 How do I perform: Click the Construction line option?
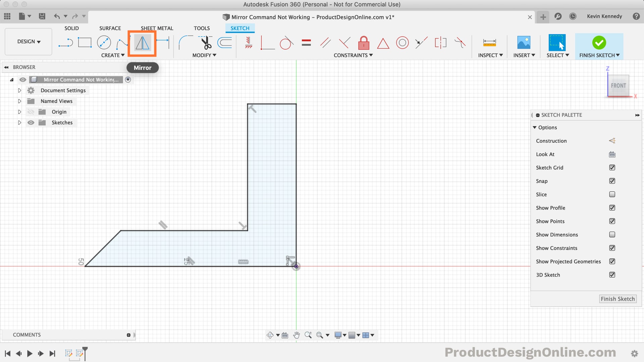coord(612,141)
